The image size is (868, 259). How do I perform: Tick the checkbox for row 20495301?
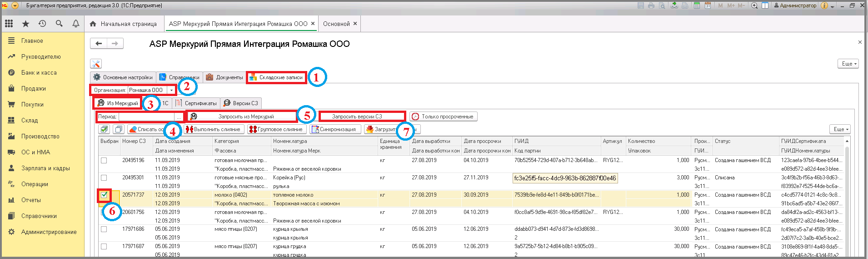coord(104,178)
